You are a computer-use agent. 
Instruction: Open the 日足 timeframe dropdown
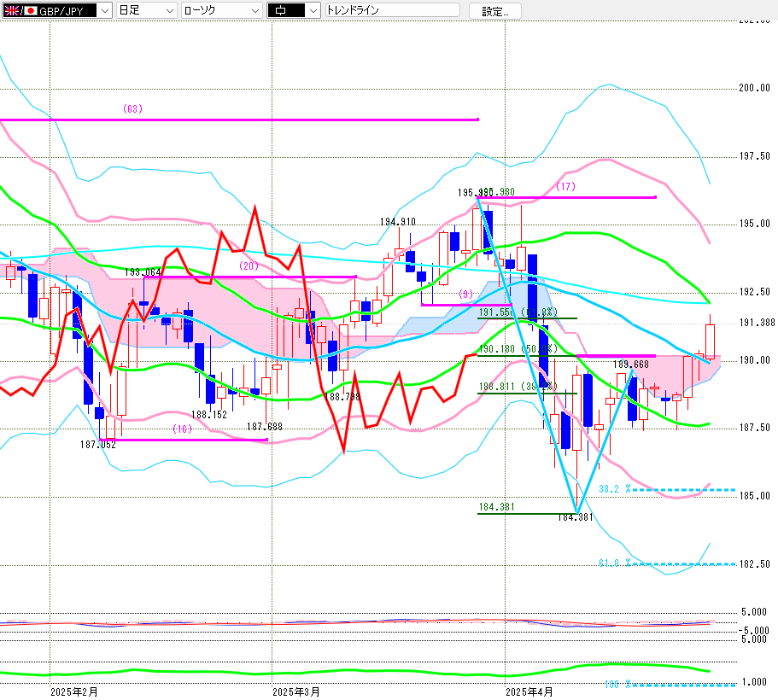coord(146,10)
